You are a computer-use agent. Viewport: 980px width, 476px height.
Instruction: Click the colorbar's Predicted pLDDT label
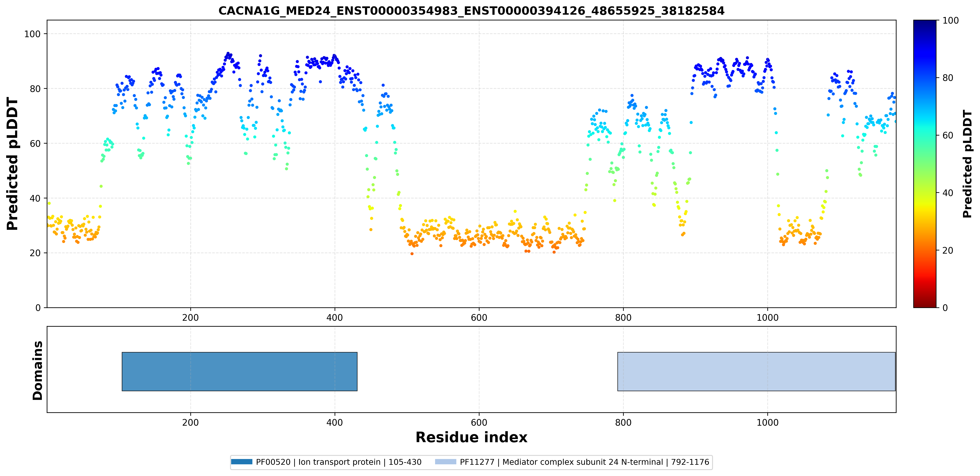[967, 164]
